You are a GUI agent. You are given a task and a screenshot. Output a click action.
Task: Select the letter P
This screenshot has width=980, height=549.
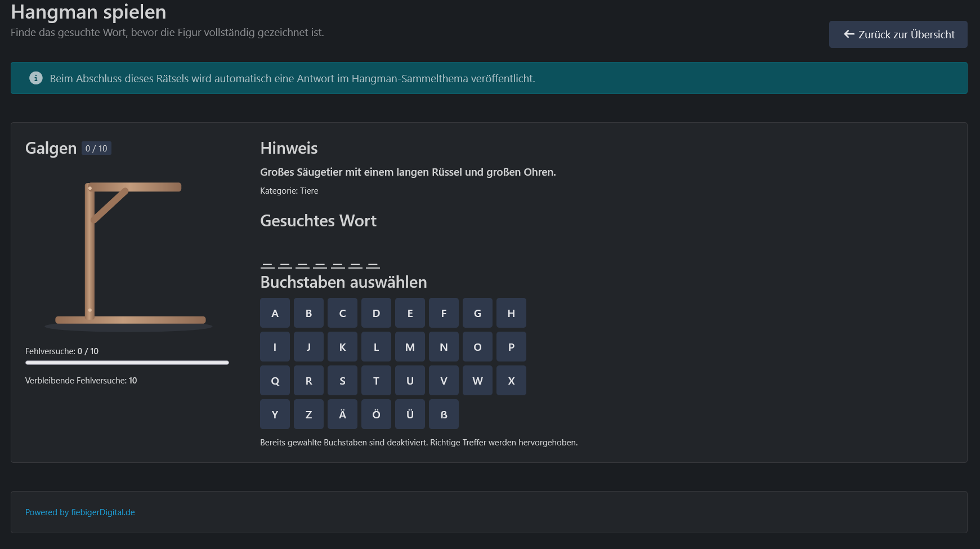511,347
